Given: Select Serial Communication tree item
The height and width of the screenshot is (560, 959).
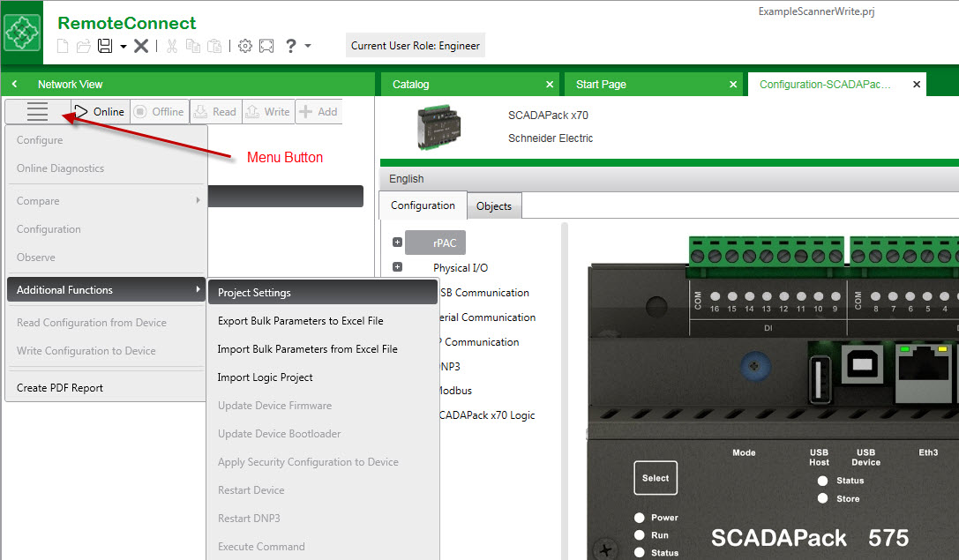Looking at the screenshot, I should (488, 317).
